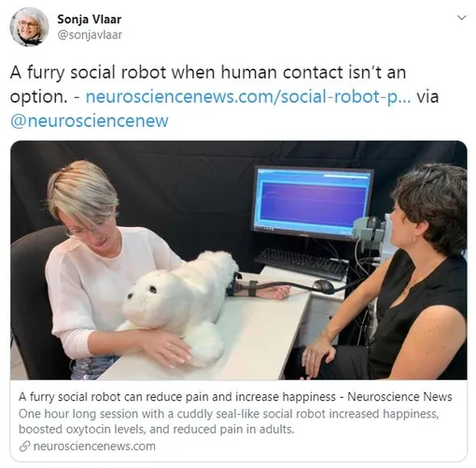Image resolution: width=476 pixels, height=468 pixels.
Task: Select the card description about oxytocin levels
Action: [x=229, y=421]
